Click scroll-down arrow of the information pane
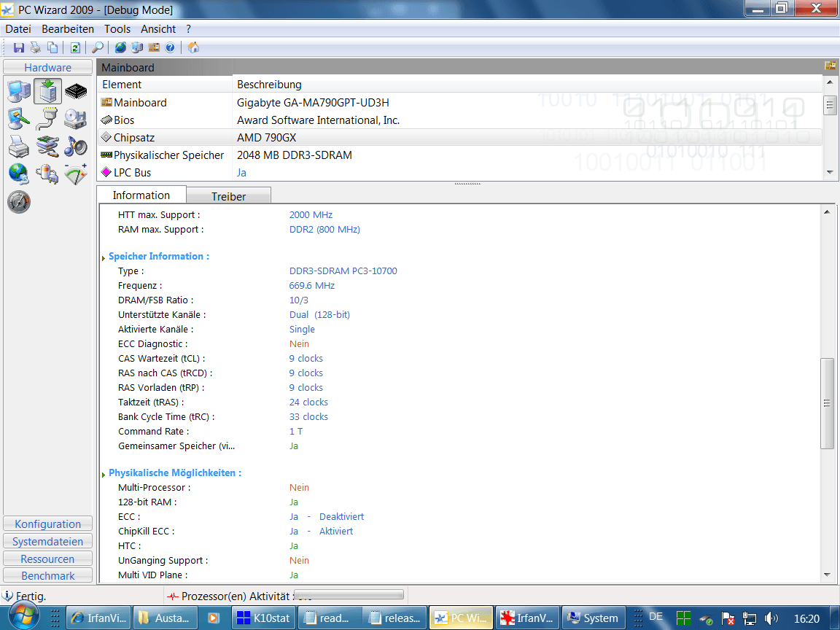 point(827,575)
